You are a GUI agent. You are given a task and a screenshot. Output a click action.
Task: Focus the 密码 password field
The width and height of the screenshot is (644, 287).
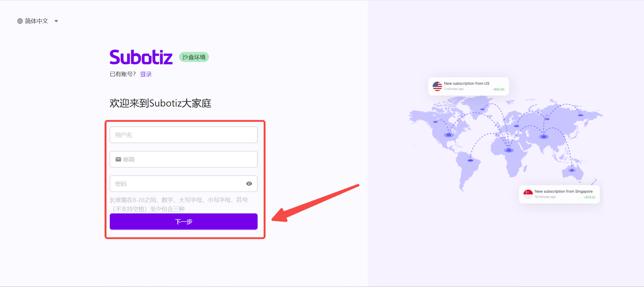pos(177,184)
